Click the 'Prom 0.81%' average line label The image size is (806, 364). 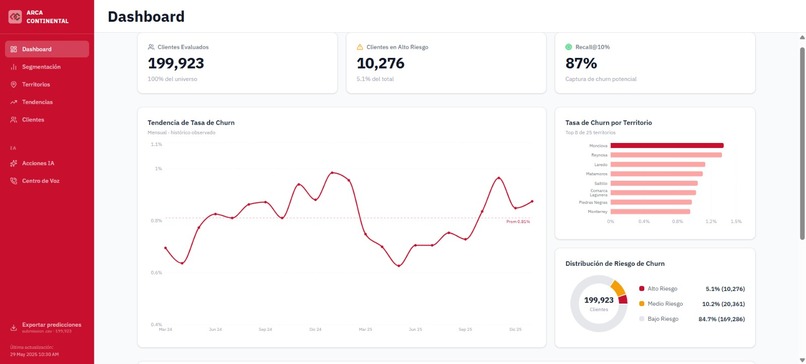[518, 222]
